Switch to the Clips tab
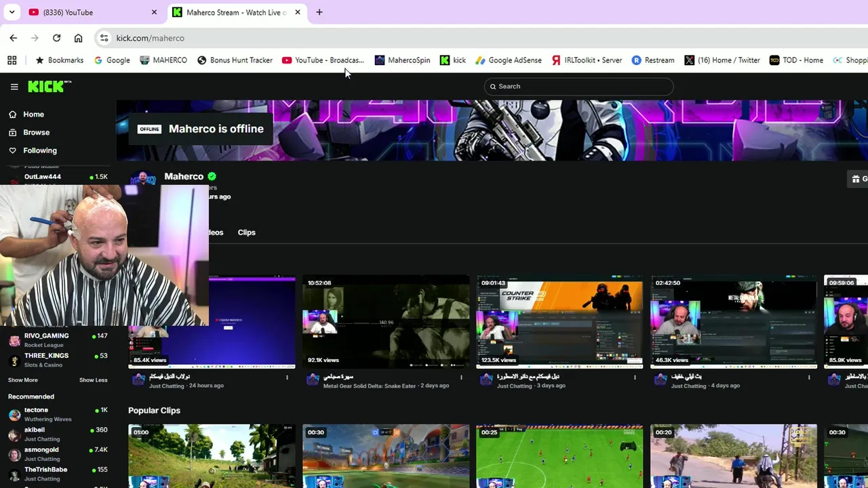 [246, 232]
